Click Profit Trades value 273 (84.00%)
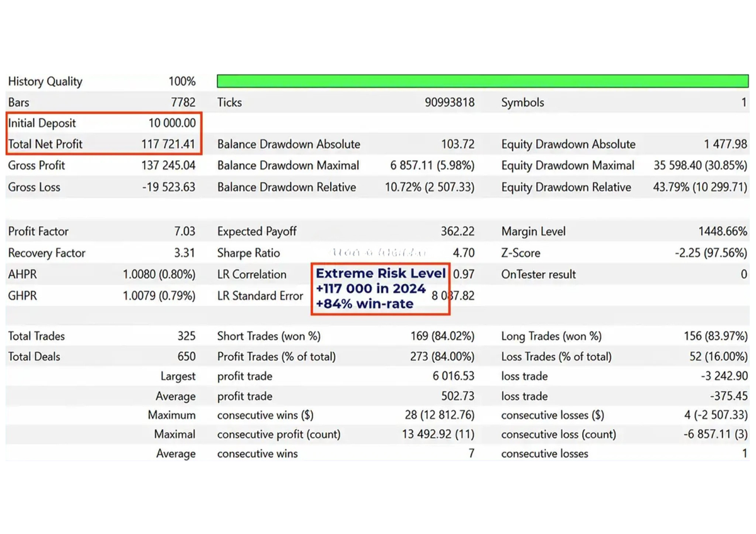Image resolution: width=756 pixels, height=534 pixels. pyautogui.click(x=442, y=356)
